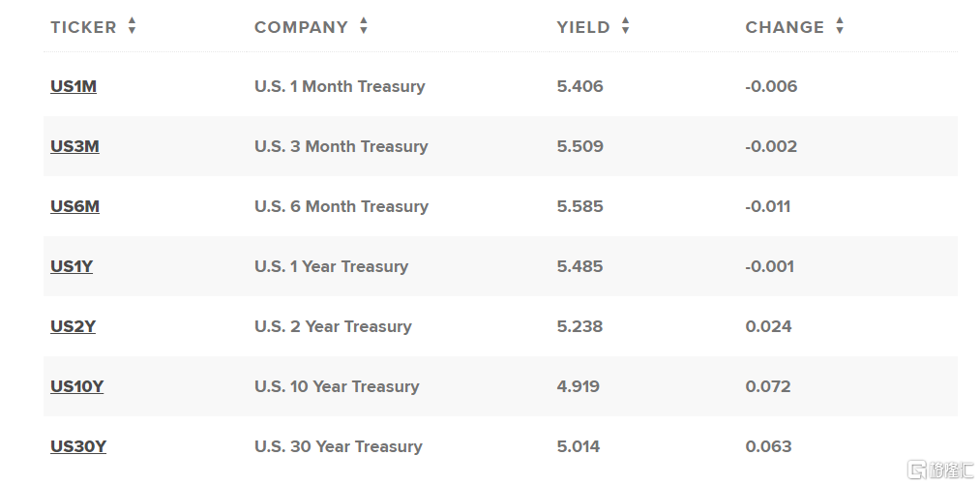980x486 pixels.
Task: Click the sort arrows beside TICKER header
Action: [132, 27]
